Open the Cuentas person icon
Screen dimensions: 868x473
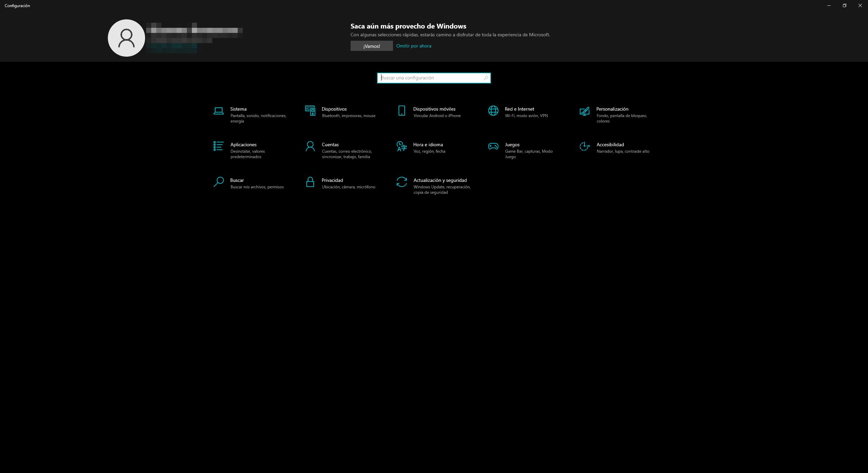pos(310,146)
